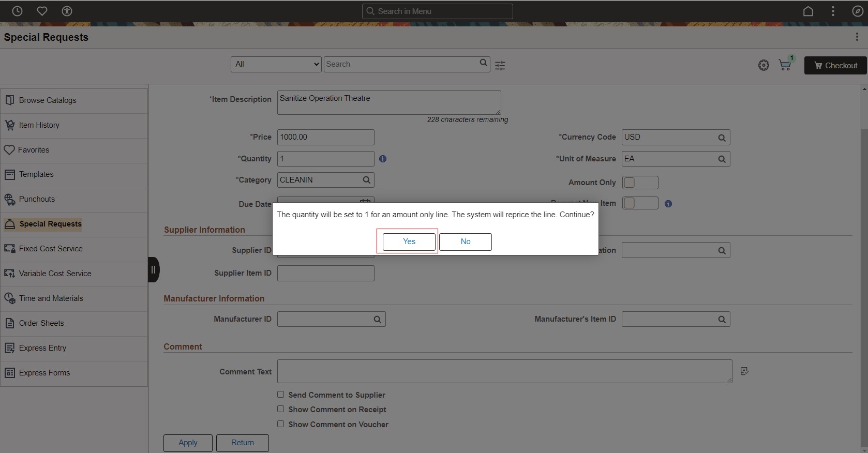Open Favorites in the sidebar
This screenshot has width=868, height=453.
74,150
